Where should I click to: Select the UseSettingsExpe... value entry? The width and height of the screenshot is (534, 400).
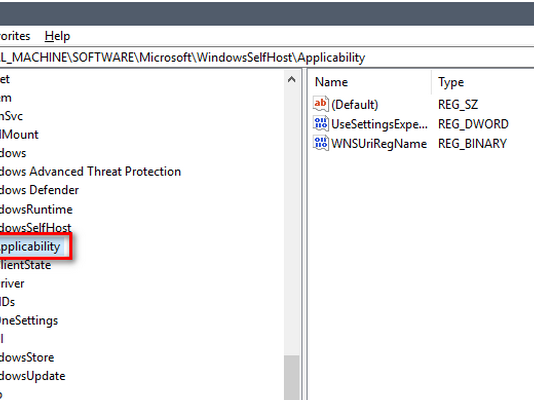[x=379, y=124]
